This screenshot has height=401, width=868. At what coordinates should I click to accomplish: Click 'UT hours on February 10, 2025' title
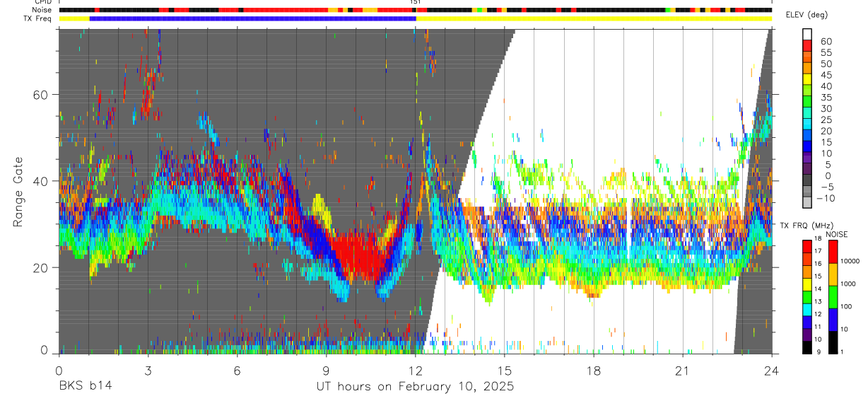click(x=415, y=387)
